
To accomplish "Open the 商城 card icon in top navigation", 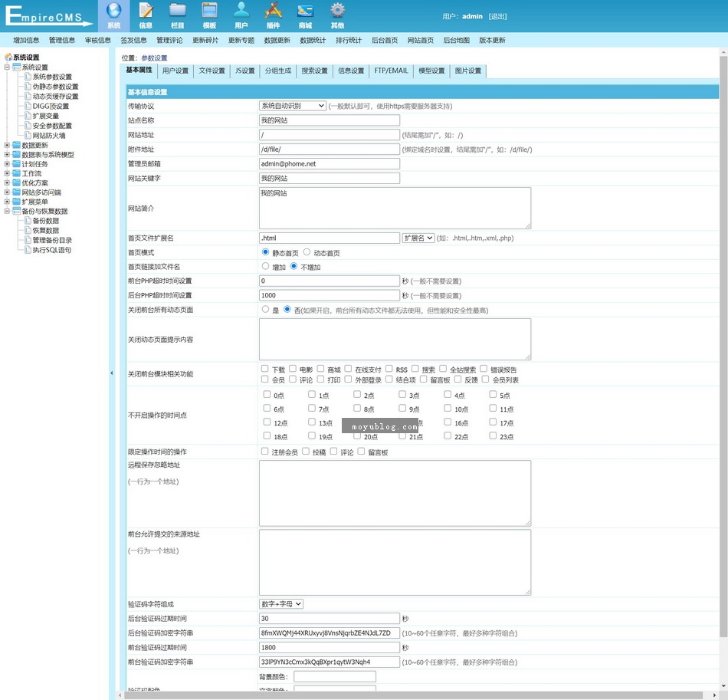I will 305,10.
